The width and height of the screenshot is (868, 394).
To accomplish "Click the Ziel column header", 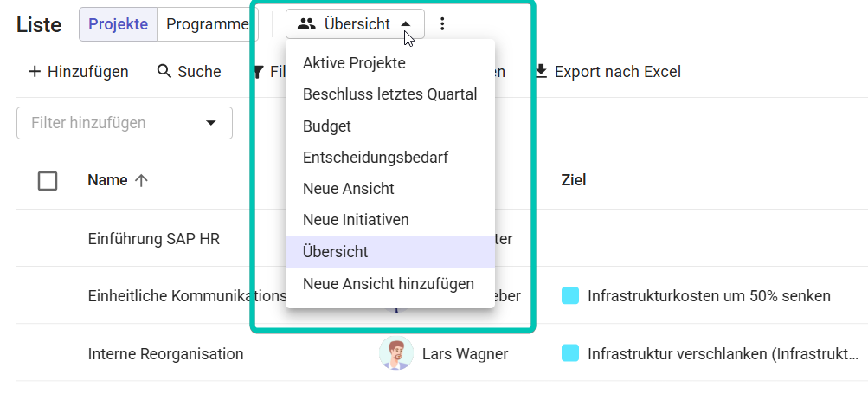I will [x=574, y=180].
